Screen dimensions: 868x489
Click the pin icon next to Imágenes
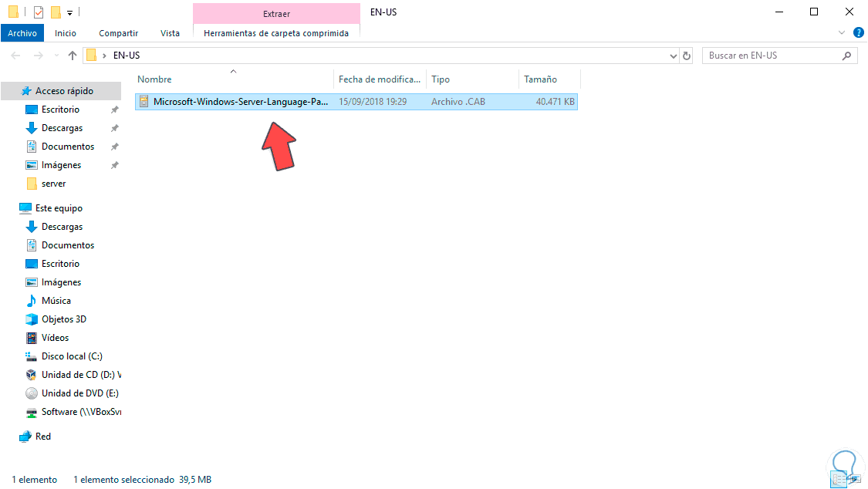[x=115, y=165]
